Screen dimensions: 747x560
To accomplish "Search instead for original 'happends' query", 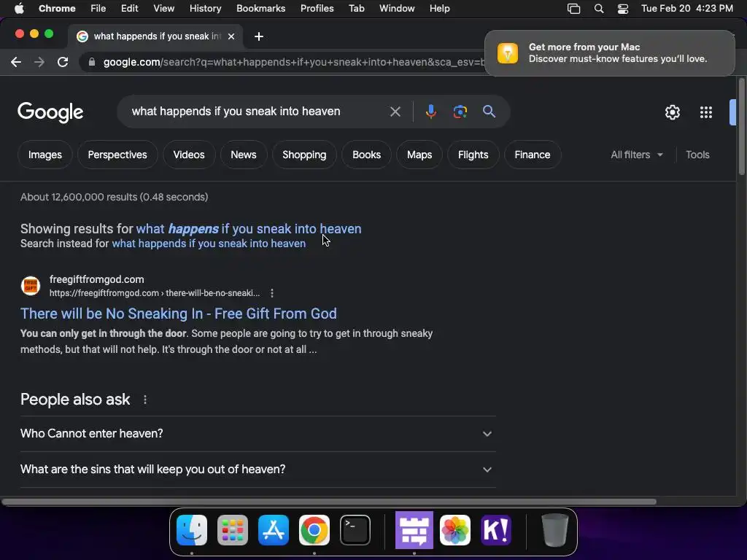I will pos(209,244).
